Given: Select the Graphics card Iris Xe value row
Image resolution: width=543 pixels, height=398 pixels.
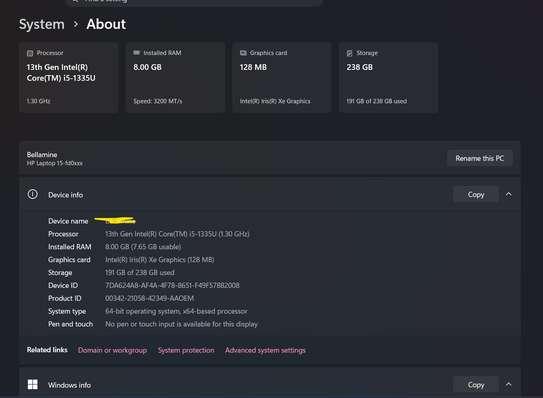Looking at the screenshot, I should pos(160,260).
